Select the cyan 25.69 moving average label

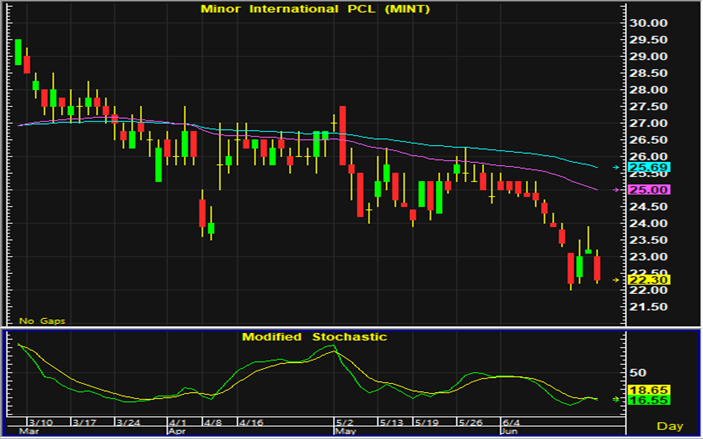(x=649, y=168)
